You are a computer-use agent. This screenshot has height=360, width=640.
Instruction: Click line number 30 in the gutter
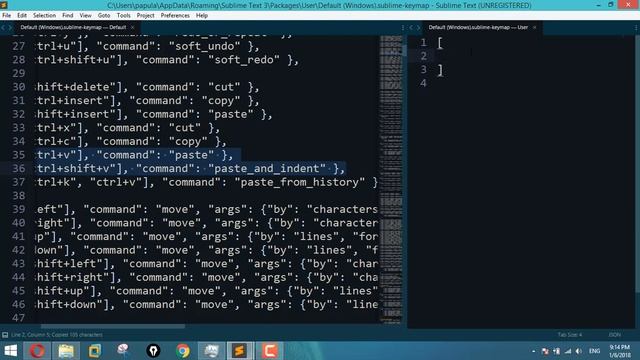click(18, 87)
